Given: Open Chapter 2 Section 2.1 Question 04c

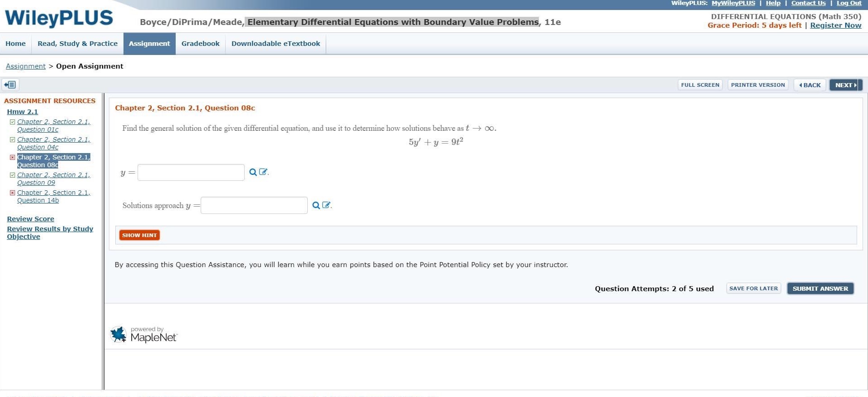Looking at the screenshot, I should [x=54, y=143].
